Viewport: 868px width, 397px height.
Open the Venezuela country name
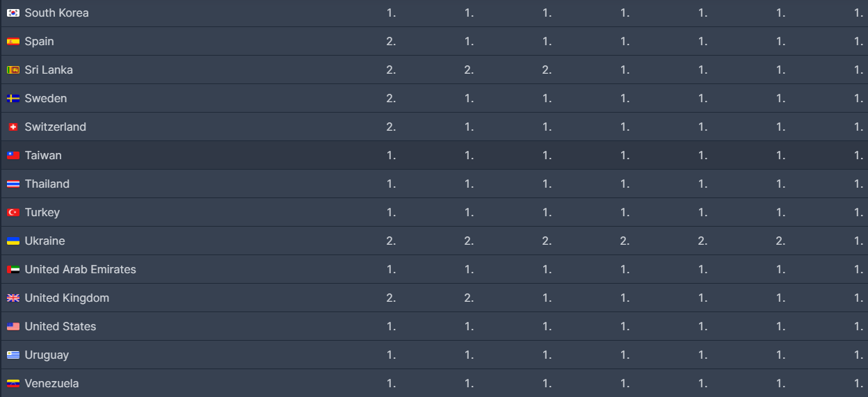pyautogui.click(x=51, y=384)
